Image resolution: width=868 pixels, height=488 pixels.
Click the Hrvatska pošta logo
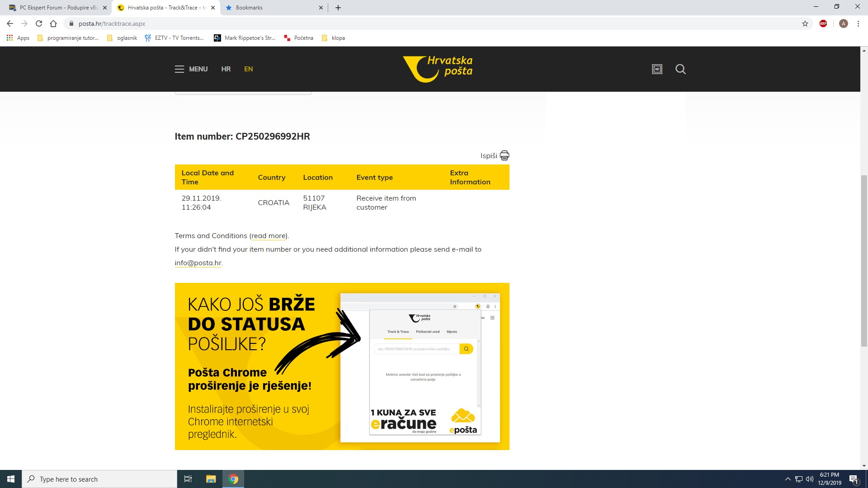tap(438, 69)
